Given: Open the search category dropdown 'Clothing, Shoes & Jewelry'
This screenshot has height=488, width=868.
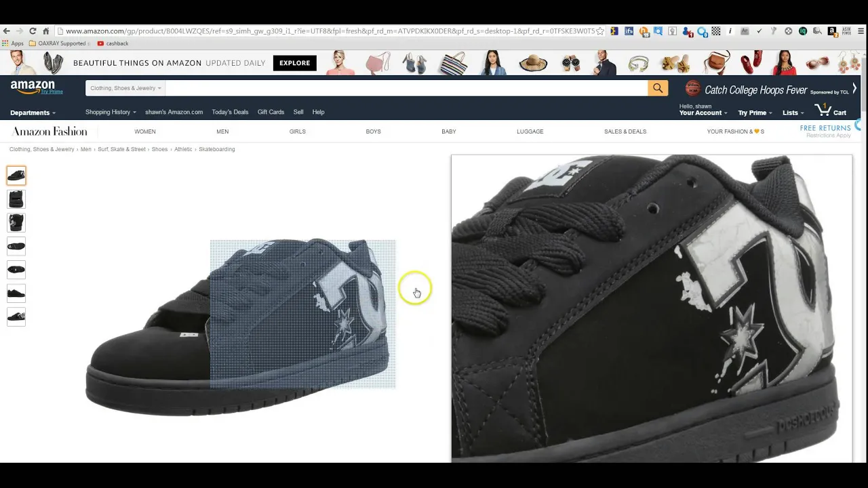Looking at the screenshot, I should 125,88.
